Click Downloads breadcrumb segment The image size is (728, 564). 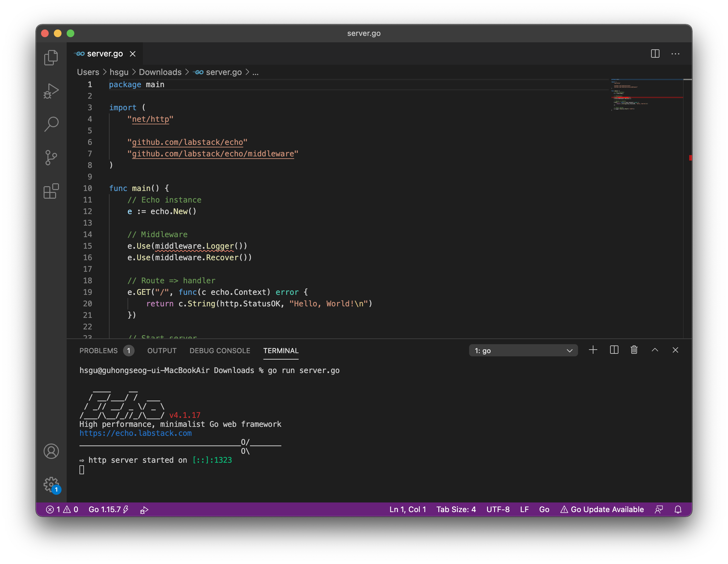click(160, 72)
